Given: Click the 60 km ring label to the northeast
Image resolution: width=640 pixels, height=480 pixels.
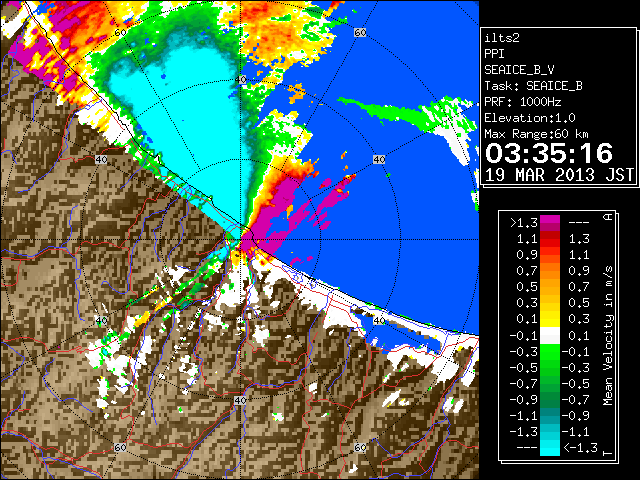Looking at the screenshot, I should pos(360,32).
